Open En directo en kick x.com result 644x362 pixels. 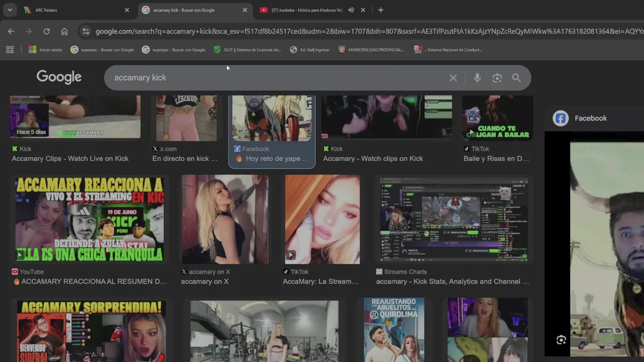[185, 158]
